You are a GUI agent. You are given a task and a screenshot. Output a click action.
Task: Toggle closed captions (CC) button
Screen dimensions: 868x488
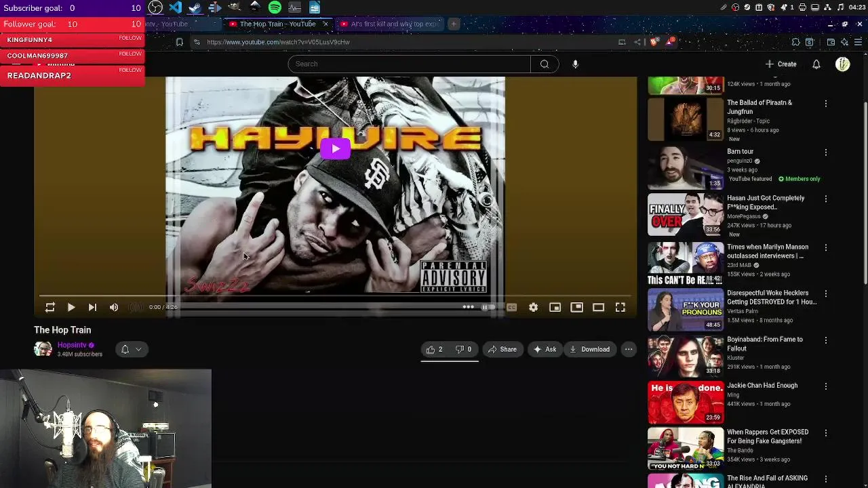tap(512, 307)
